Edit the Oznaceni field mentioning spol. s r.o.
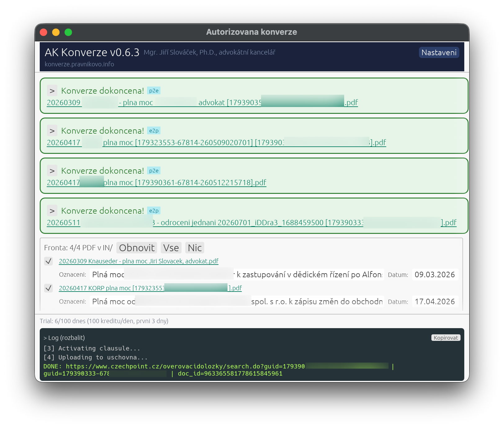Viewport: 504px width, 428px height. (237, 301)
